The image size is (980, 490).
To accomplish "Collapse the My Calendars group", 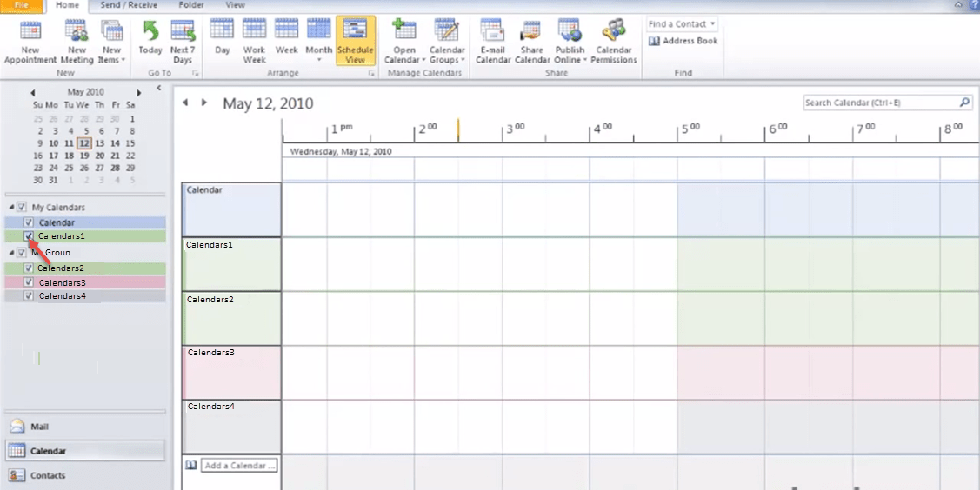I will pyautogui.click(x=11, y=207).
